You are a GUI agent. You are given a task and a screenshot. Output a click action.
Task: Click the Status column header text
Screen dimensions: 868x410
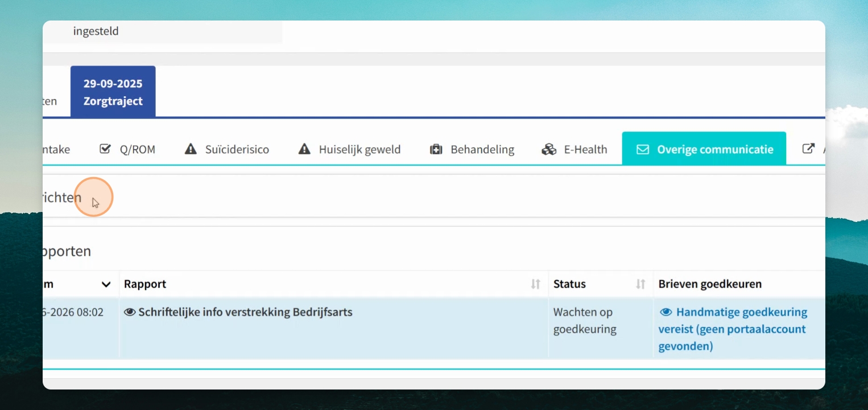click(569, 284)
